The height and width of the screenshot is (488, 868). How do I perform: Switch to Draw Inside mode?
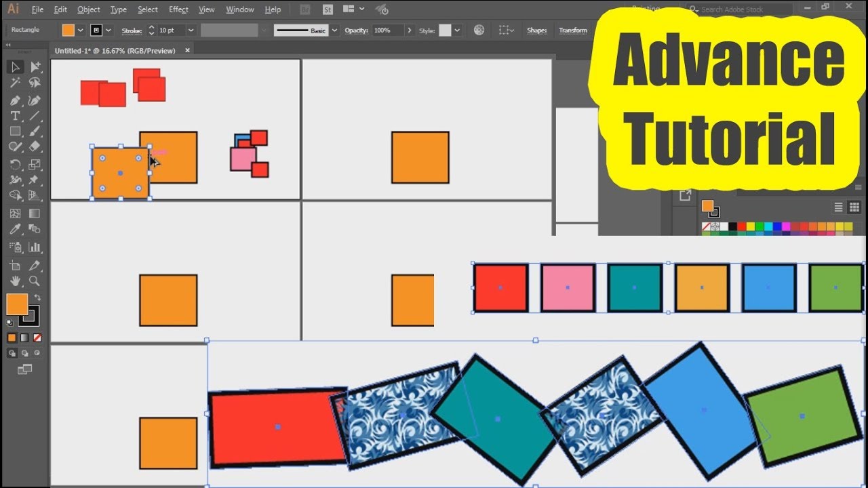pyautogui.click(x=37, y=353)
